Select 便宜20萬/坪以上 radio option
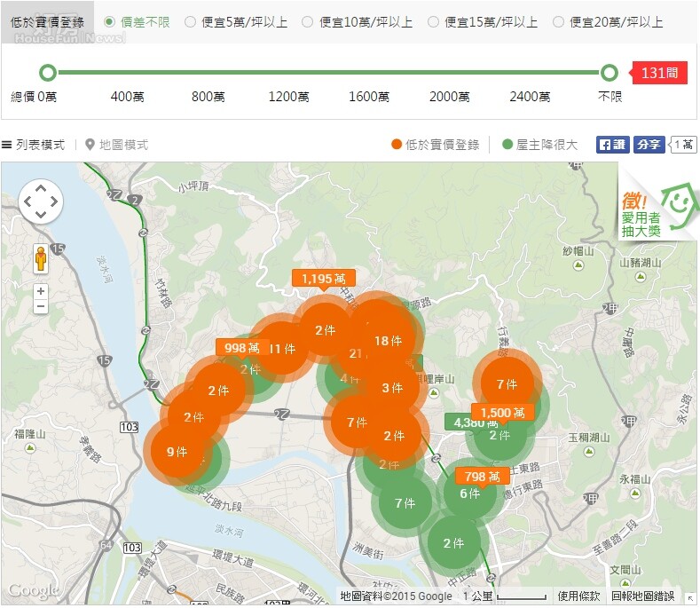Screen dimensions: 700x608 point(608,22)
